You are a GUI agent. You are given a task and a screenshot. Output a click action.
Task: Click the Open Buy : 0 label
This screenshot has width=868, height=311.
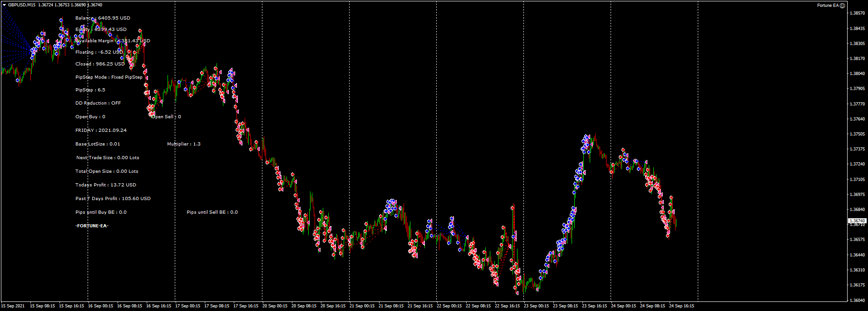(x=90, y=117)
